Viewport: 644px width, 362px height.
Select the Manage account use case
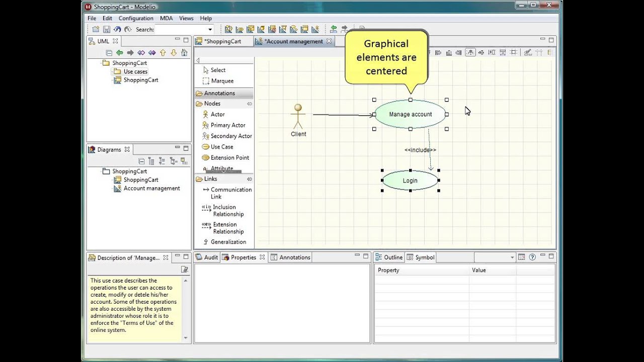(410, 114)
